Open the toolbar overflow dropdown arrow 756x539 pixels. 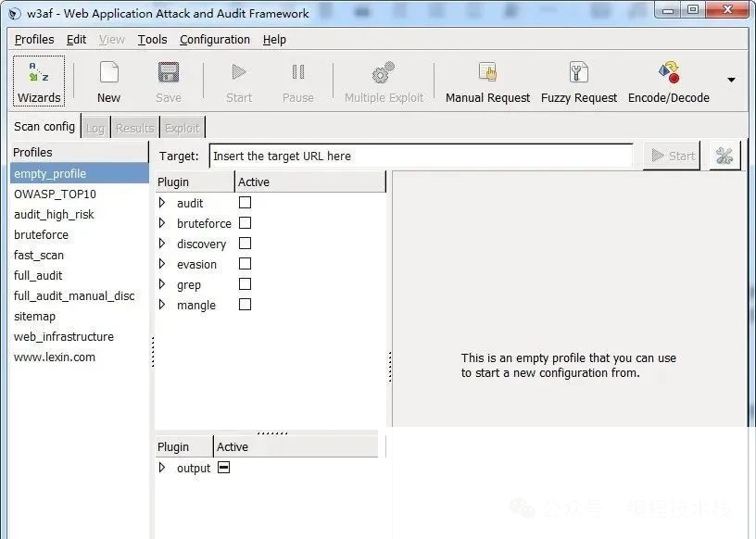pos(731,80)
